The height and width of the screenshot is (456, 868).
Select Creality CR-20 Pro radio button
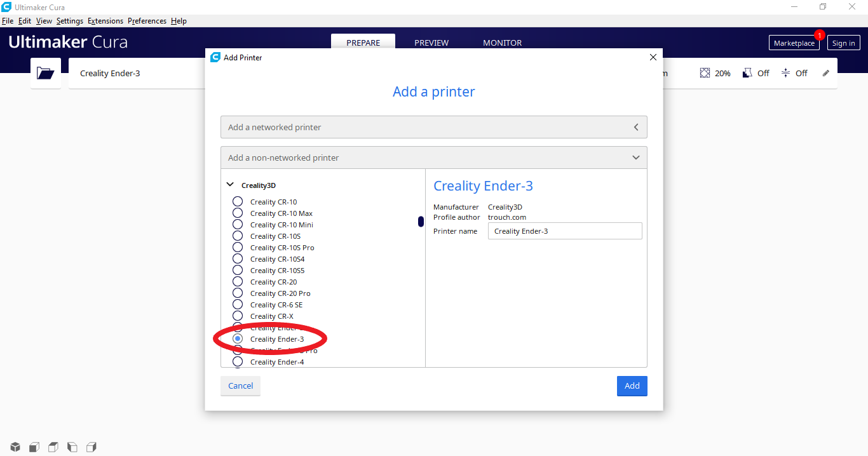pyautogui.click(x=238, y=293)
